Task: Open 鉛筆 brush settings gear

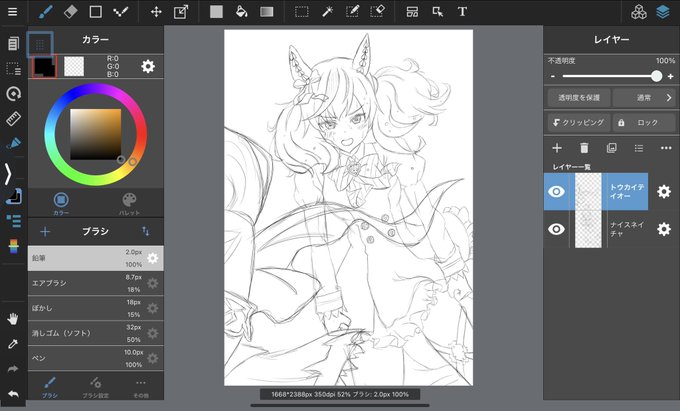Action: (153, 258)
